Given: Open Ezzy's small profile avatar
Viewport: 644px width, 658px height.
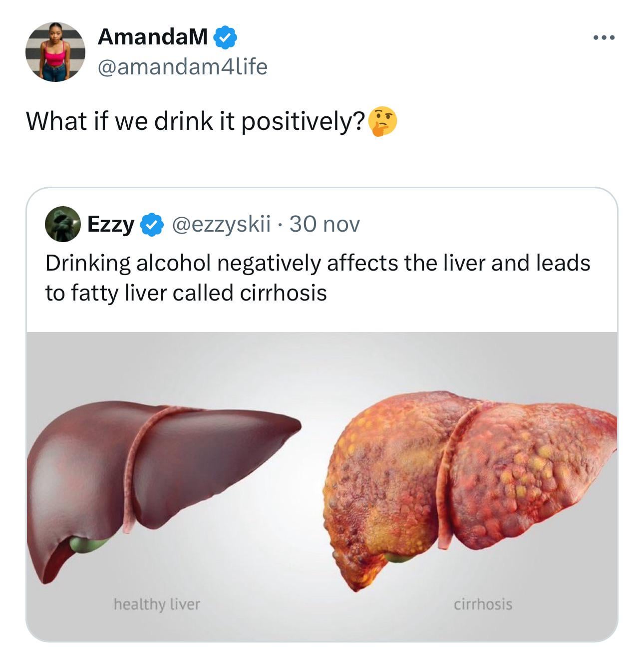Looking at the screenshot, I should point(62,224).
